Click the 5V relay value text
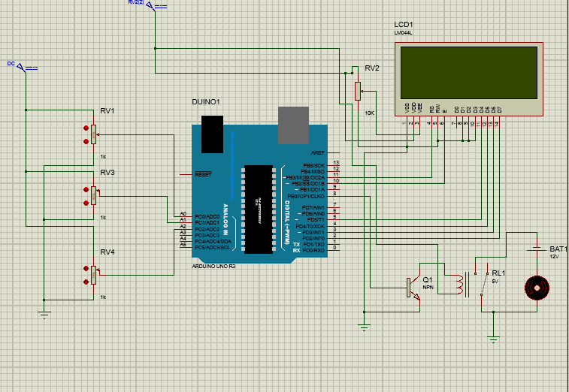Image resolution: width=569 pixels, height=392 pixels. click(495, 282)
